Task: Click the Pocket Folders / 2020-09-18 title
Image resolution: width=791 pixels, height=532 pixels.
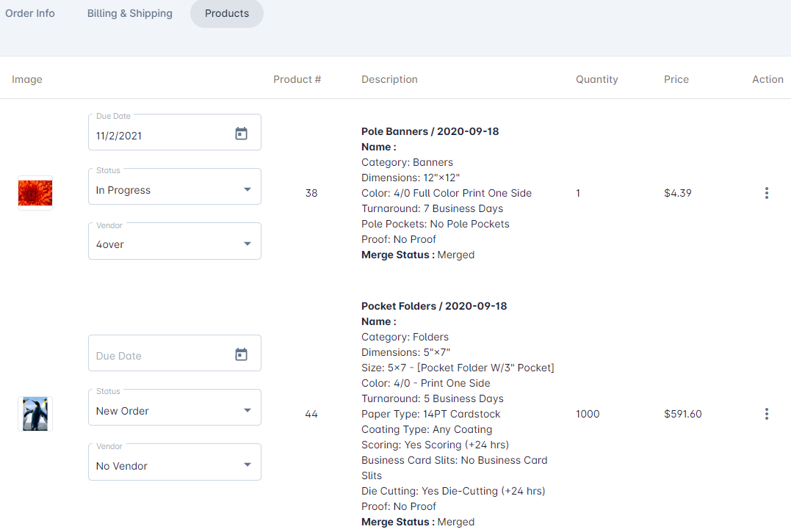Action: (434, 306)
